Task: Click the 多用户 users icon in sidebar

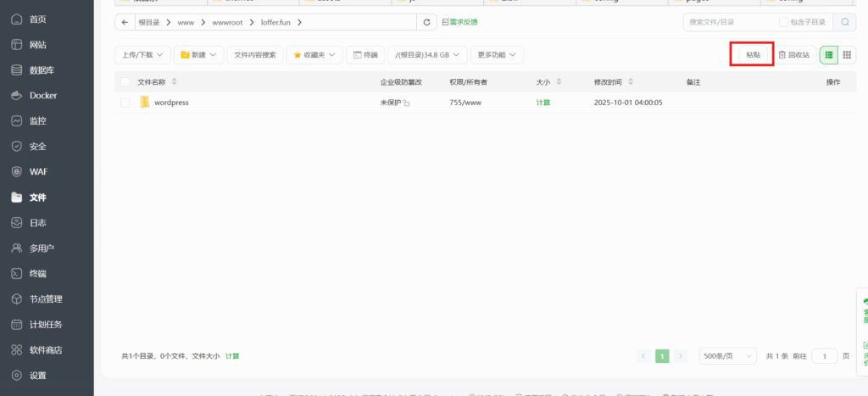Action: [x=17, y=248]
